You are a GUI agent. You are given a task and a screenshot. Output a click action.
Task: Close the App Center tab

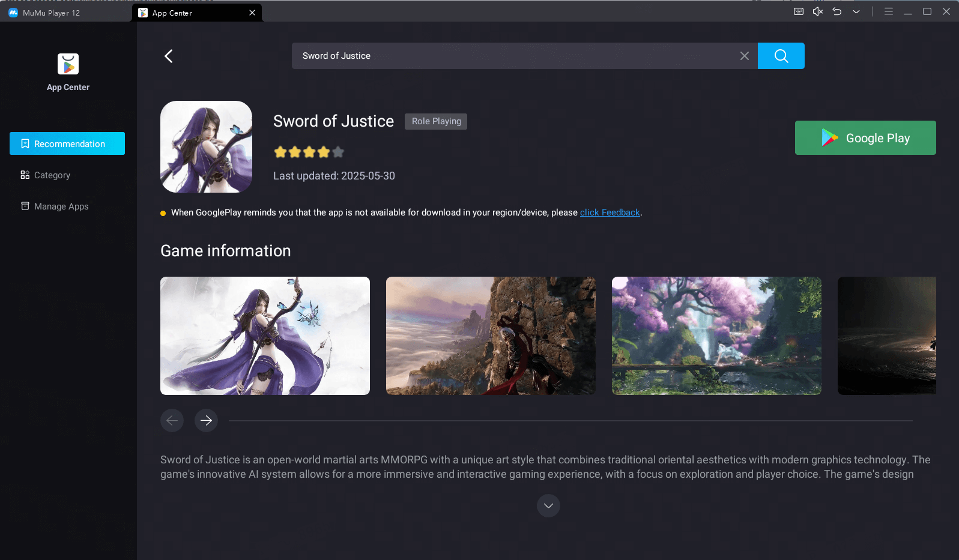252,13
